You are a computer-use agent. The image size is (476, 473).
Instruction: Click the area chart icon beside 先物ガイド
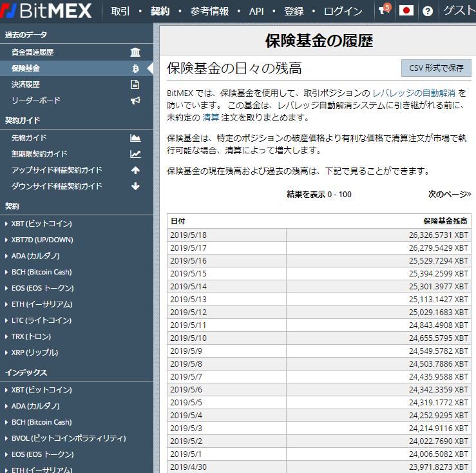point(135,138)
